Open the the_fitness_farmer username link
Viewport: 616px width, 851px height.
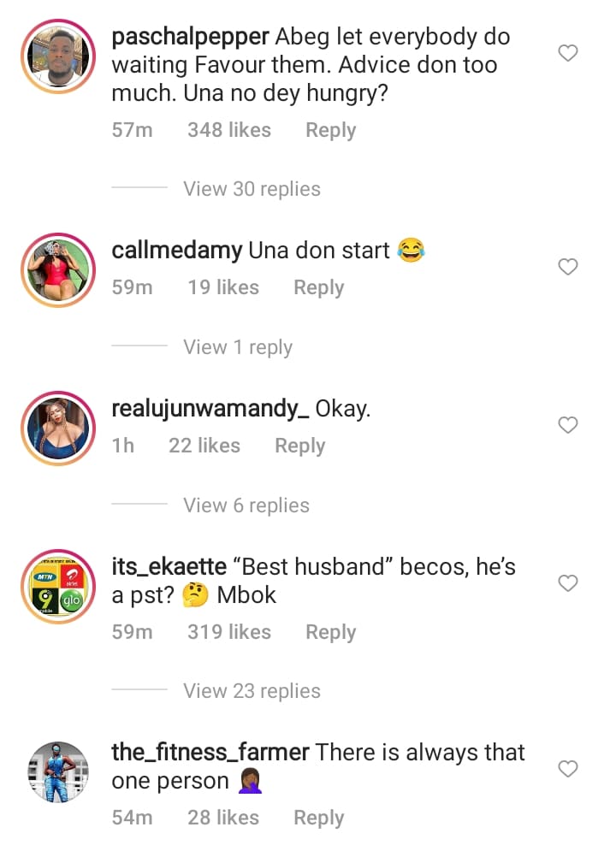[x=210, y=753]
